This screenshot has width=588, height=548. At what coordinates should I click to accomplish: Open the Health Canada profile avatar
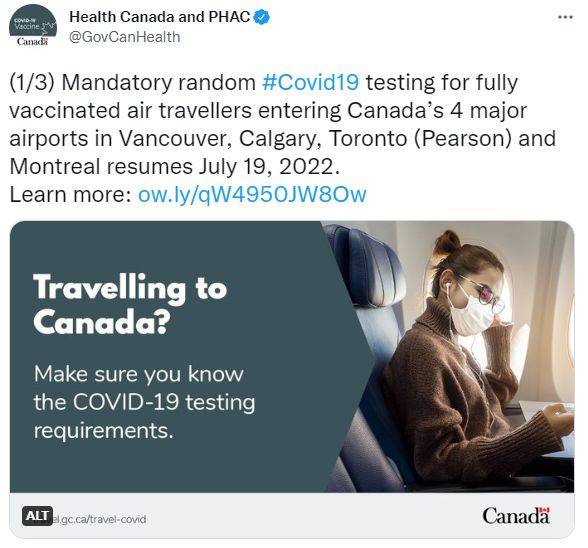click(33, 27)
